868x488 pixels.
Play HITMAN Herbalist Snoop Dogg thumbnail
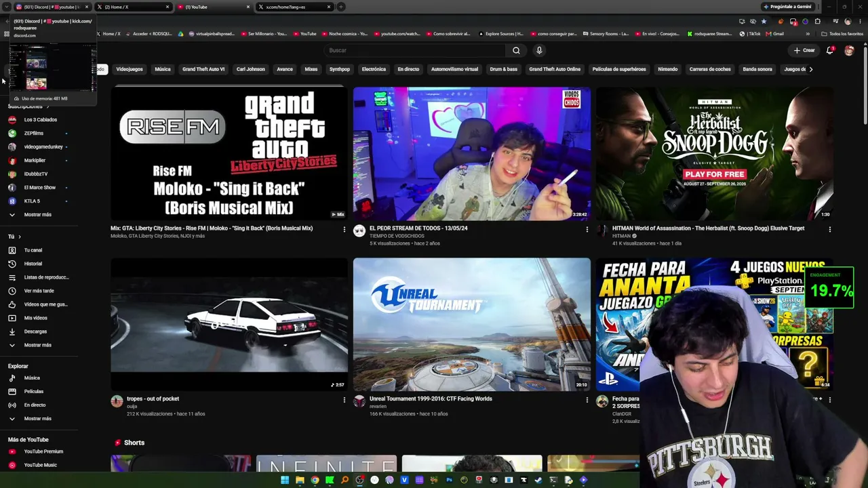(714, 154)
